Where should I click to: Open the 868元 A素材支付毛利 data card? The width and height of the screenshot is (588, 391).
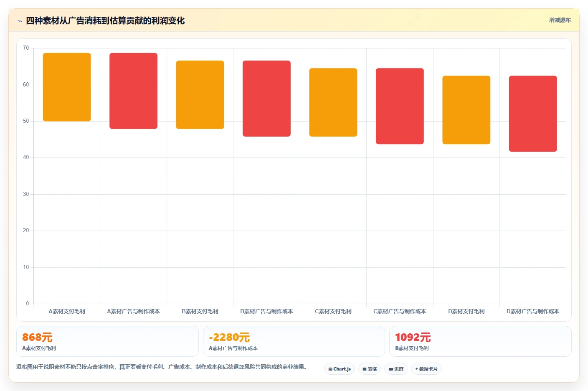107,341
